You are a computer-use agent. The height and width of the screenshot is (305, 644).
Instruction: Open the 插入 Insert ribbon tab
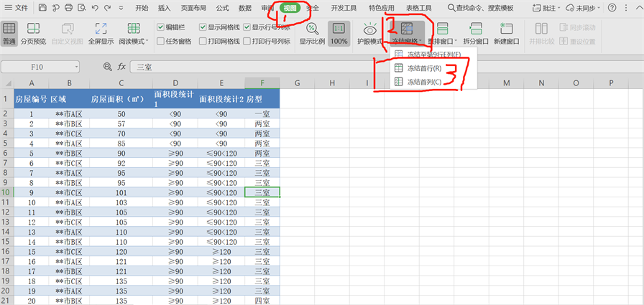click(x=165, y=8)
